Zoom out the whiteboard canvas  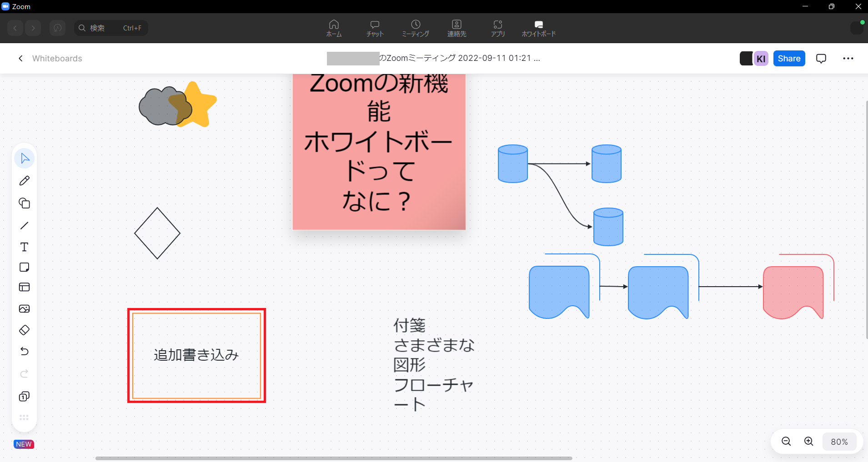[786, 442]
